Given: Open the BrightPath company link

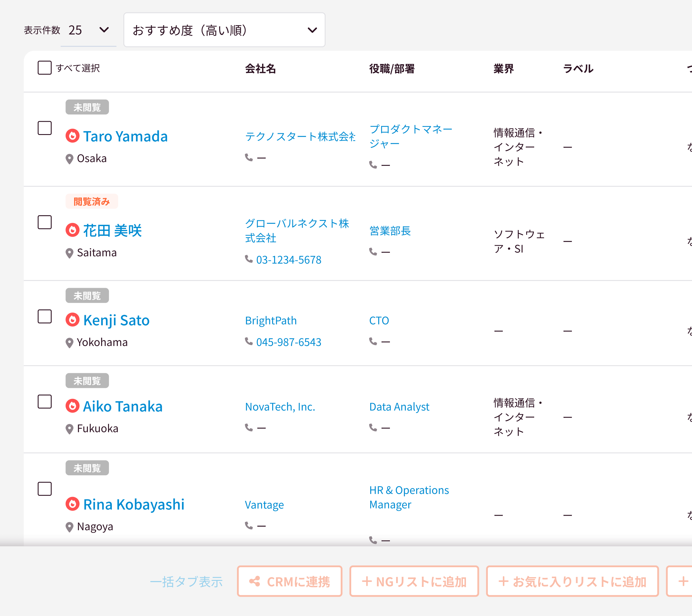Looking at the screenshot, I should coord(271,320).
